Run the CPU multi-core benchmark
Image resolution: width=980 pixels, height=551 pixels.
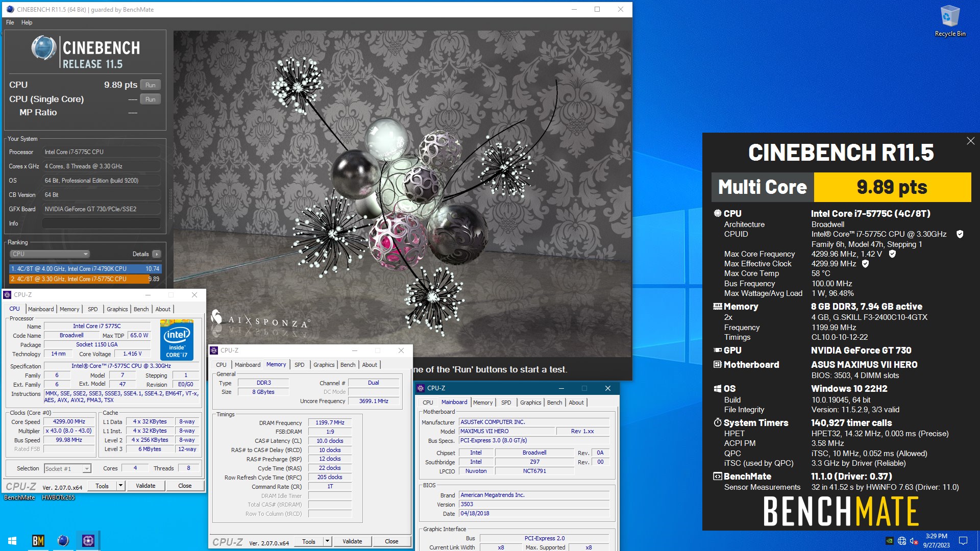click(150, 85)
